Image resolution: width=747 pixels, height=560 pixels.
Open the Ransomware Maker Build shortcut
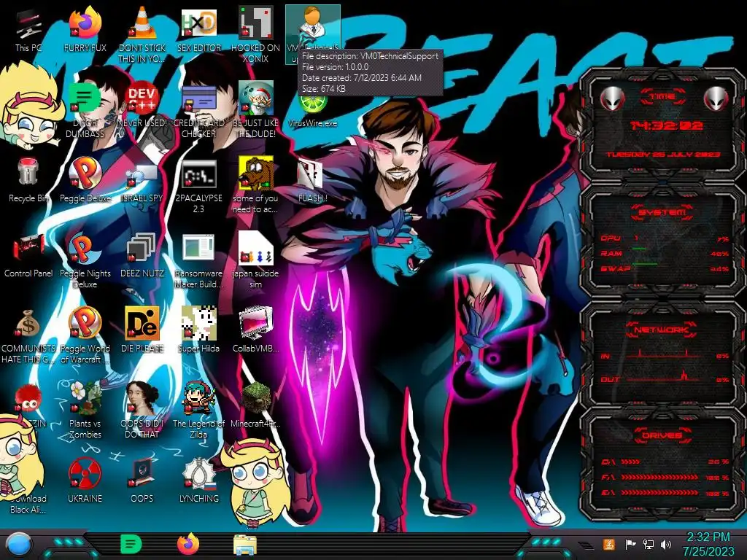[198, 260]
